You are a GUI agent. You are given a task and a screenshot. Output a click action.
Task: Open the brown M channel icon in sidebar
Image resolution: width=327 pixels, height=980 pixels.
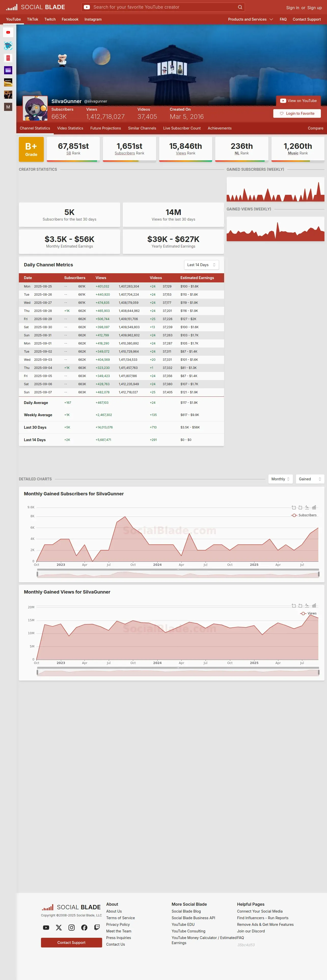pyautogui.click(x=8, y=107)
